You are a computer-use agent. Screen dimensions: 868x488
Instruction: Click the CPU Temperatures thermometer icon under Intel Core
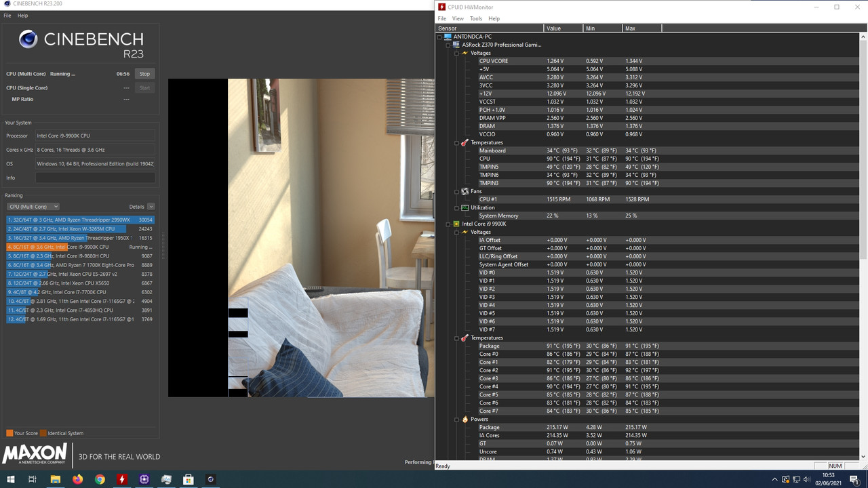pyautogui.click(x=465, y=338)
